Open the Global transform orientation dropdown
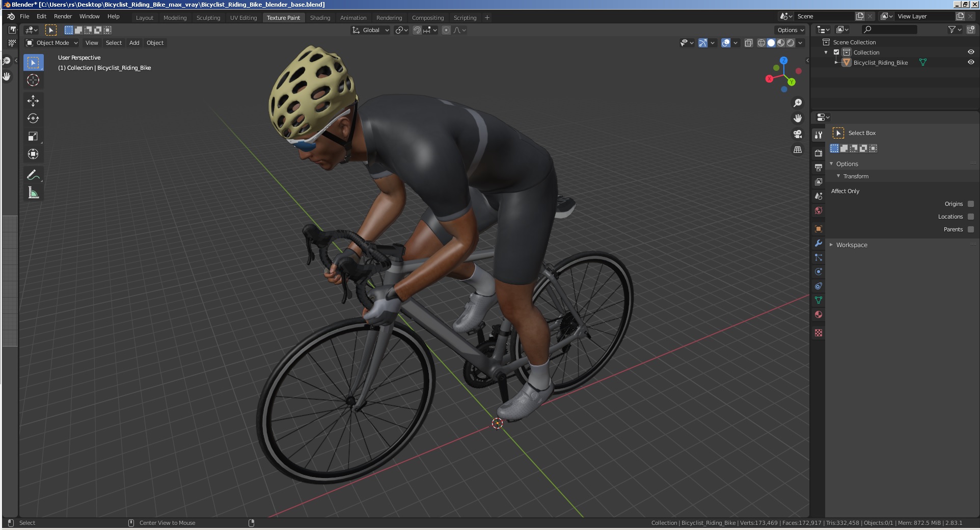 pos(370,30)
